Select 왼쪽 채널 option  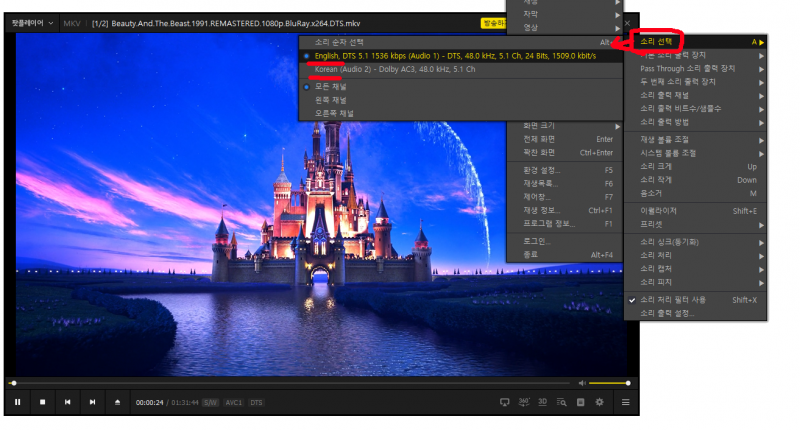click(460, 100)
